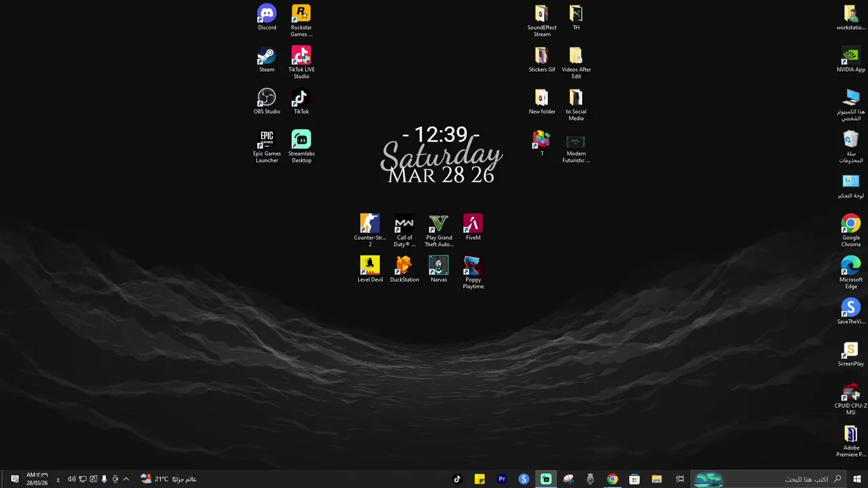868x488 pixels.
Task: Click the Call of Duty shortcut
Action: click(x=404, y=231)
